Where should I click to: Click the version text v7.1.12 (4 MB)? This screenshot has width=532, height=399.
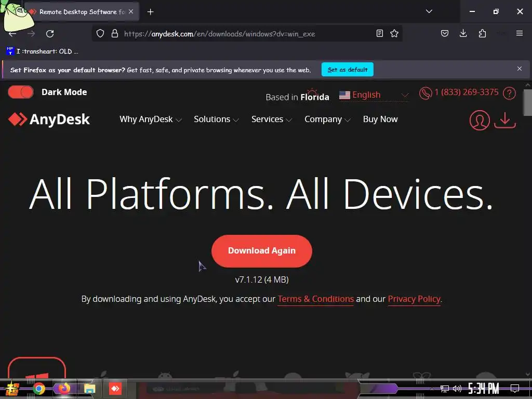click(x=262, y=280)
